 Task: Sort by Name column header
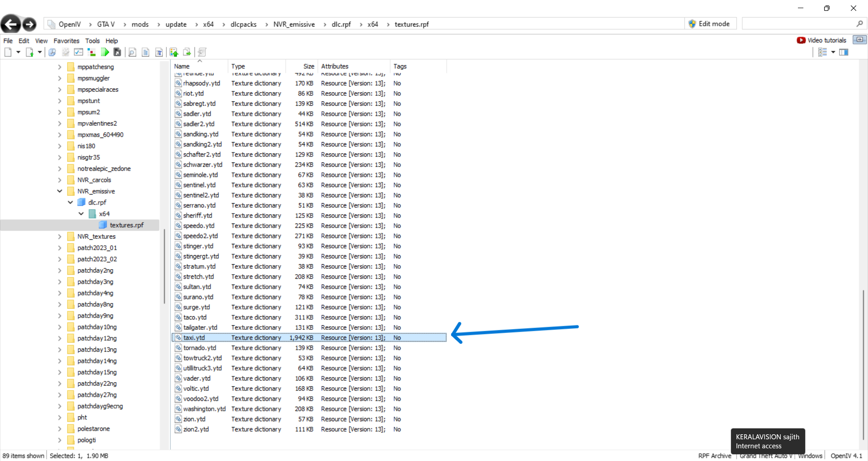pos(199,66)
